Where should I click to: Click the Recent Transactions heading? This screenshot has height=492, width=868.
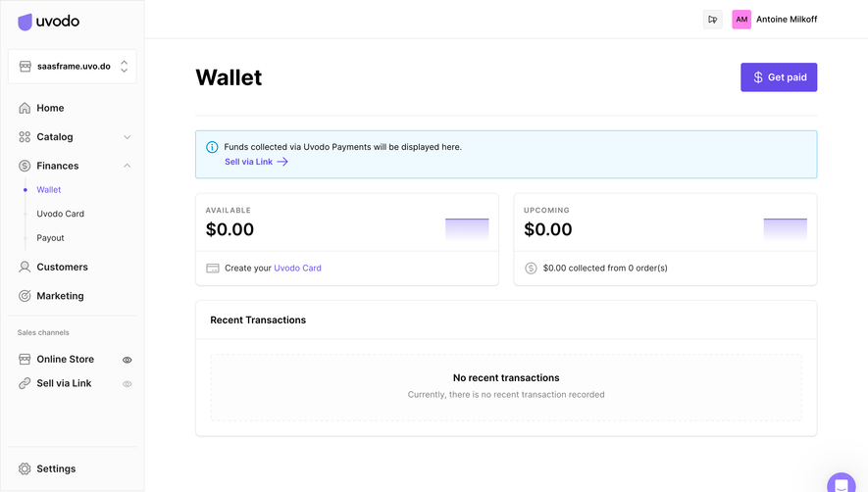pos(258,320)
